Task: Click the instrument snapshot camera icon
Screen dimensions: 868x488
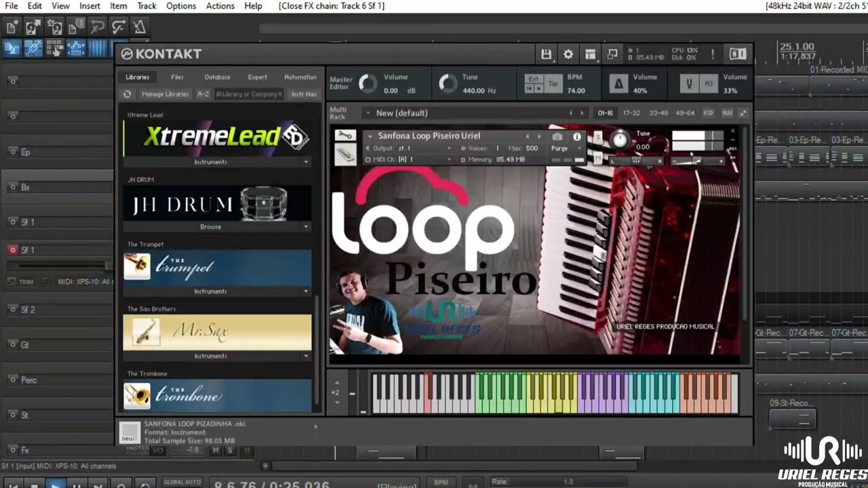Action: pos(557,136)
